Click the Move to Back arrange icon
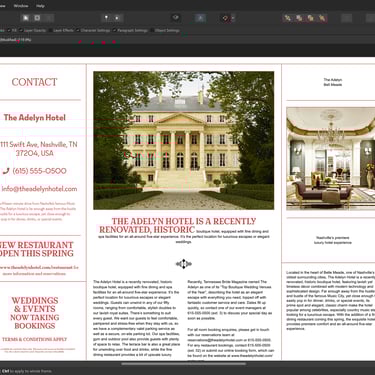 click(287, 18)
